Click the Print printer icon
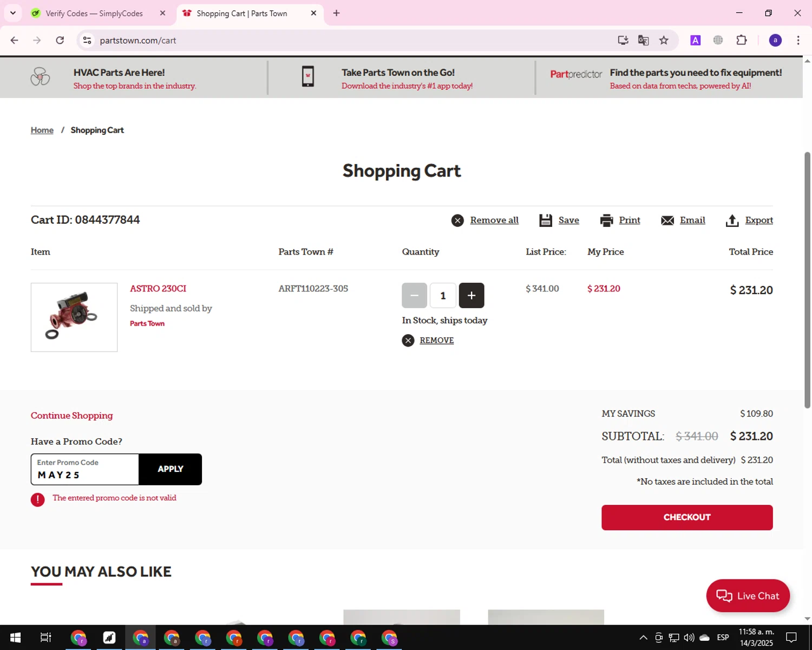 pyautogui.click(x=606, y=220)
